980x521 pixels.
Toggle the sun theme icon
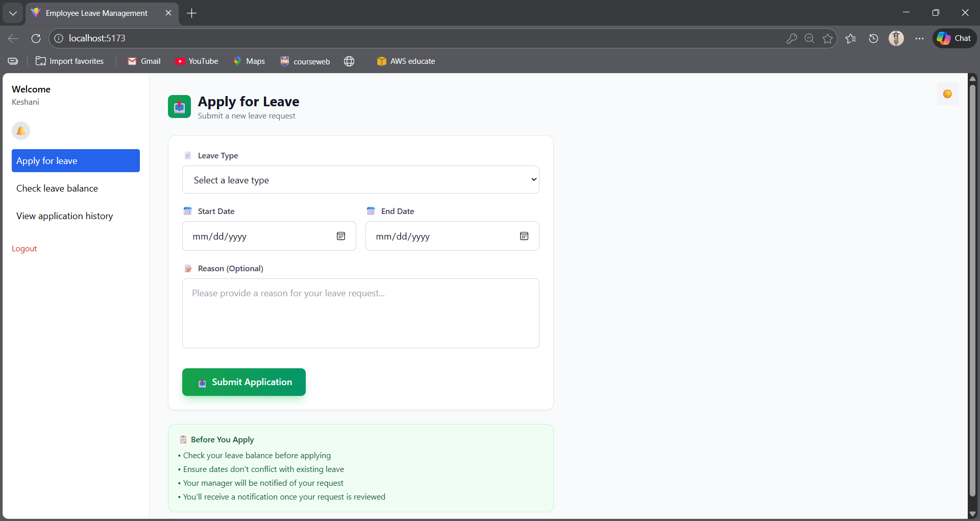[x=947, y=94]
